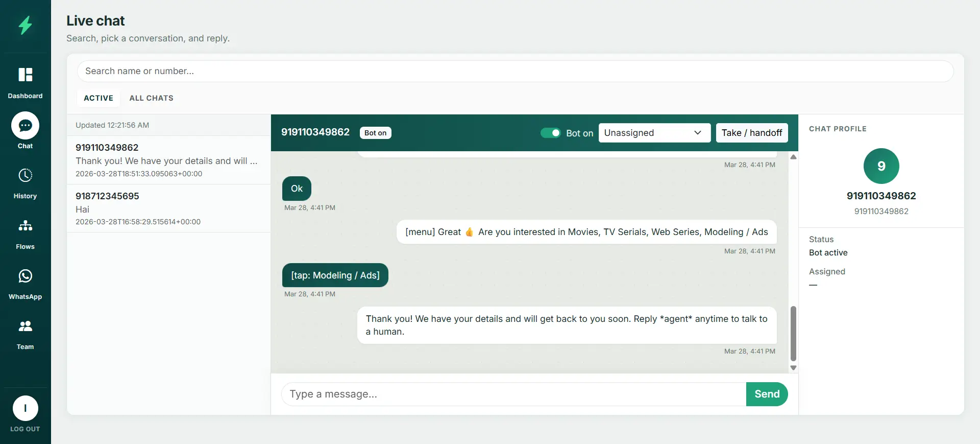The width and height of the screenshot is (980, 444).
Task: Go to Flows in the sidebar
Action: coord(25,226)
